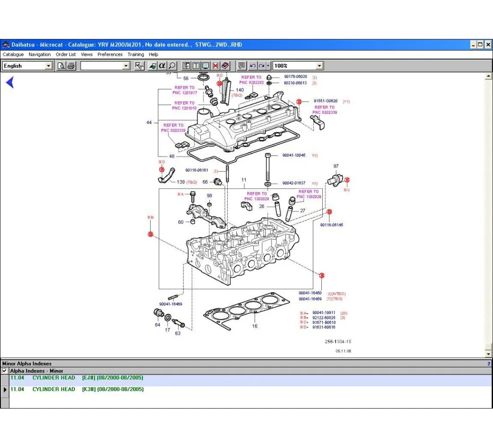
Task: Click the red X toolbar icon
Action: point(216,66)
